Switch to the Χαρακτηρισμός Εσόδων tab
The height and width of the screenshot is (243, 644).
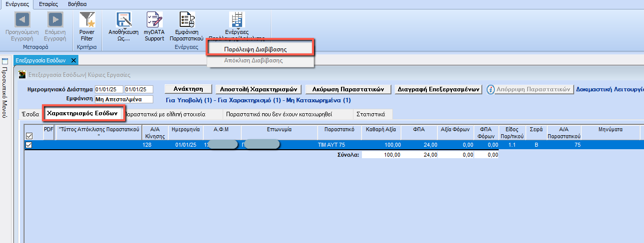point(82,113)
